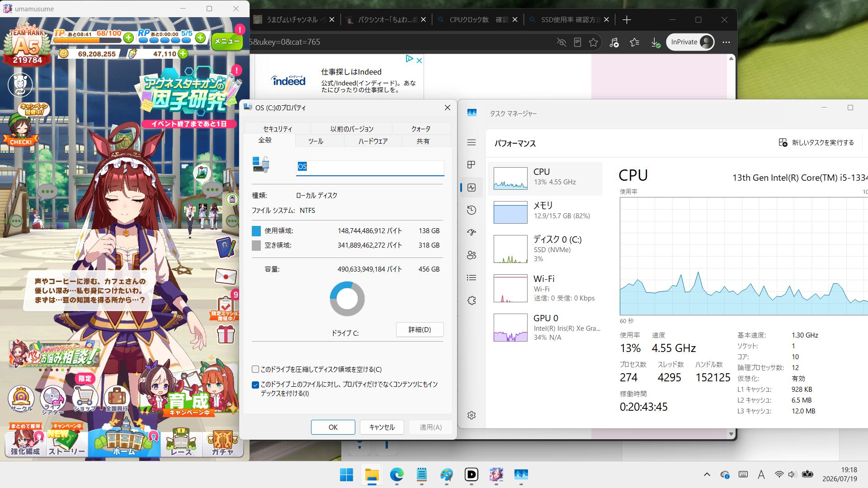Open the ツール tab in properties
Image resolution: width=868 pixels, height=488 pixels.
pos(316,141)
